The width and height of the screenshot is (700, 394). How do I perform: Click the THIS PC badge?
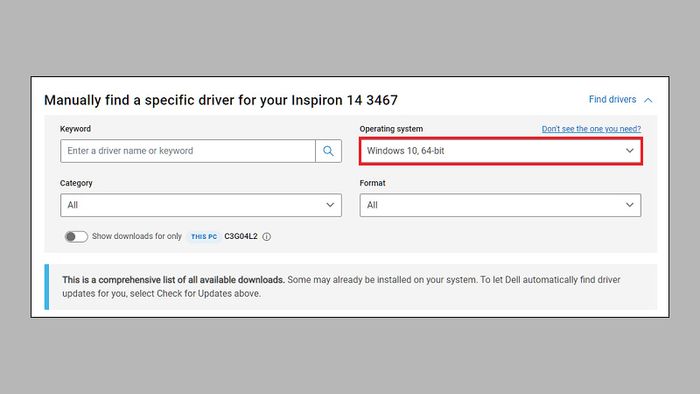tap(204, 236)
